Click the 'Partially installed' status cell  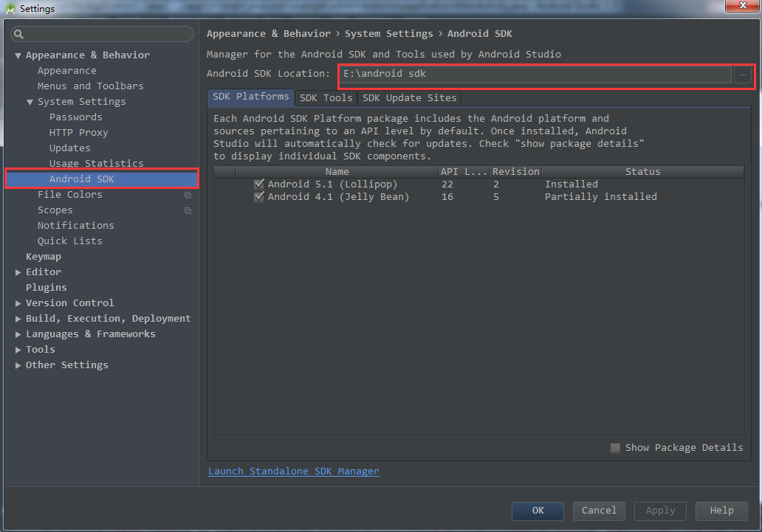coord(600,197)
